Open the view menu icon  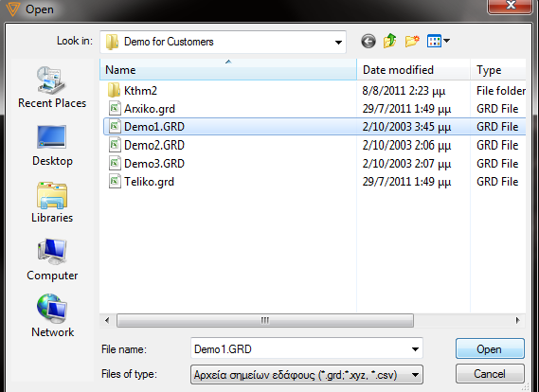(438, 42)
